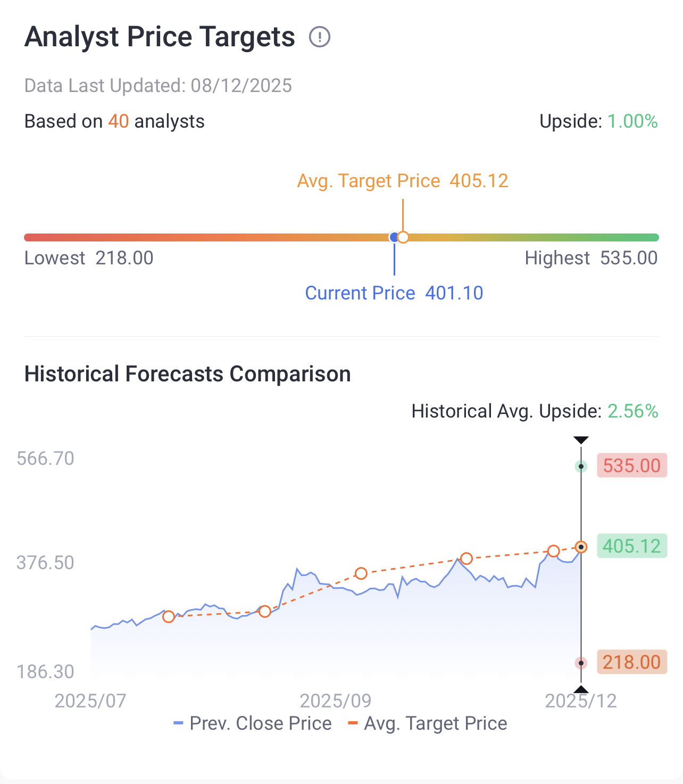Select the latest 405.12 avg target point

(581, 547)
